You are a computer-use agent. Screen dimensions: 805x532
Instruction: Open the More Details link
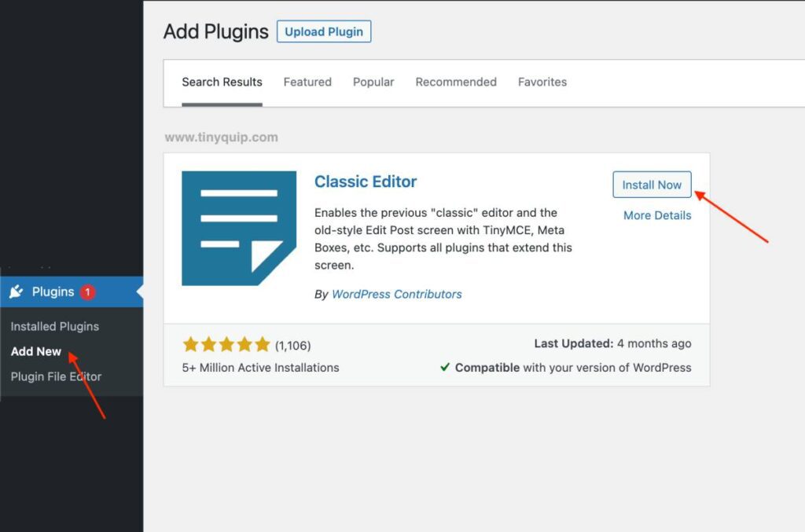coord(657,215)
